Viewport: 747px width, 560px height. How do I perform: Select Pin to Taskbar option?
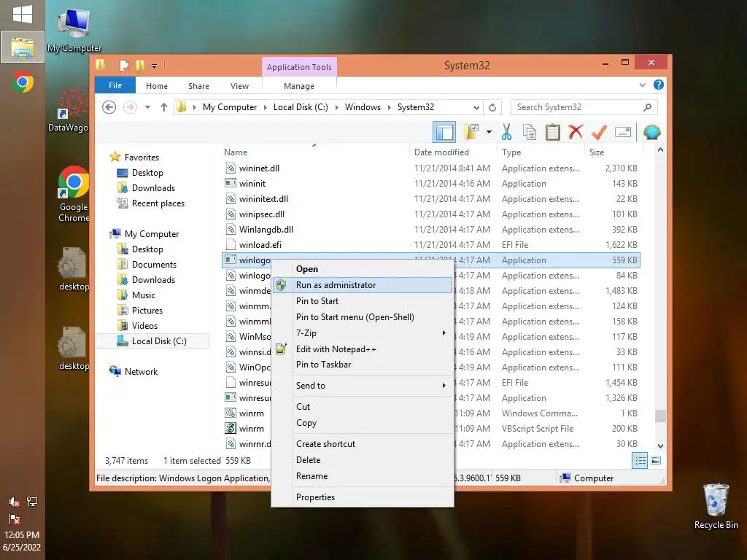pos(363,365)
